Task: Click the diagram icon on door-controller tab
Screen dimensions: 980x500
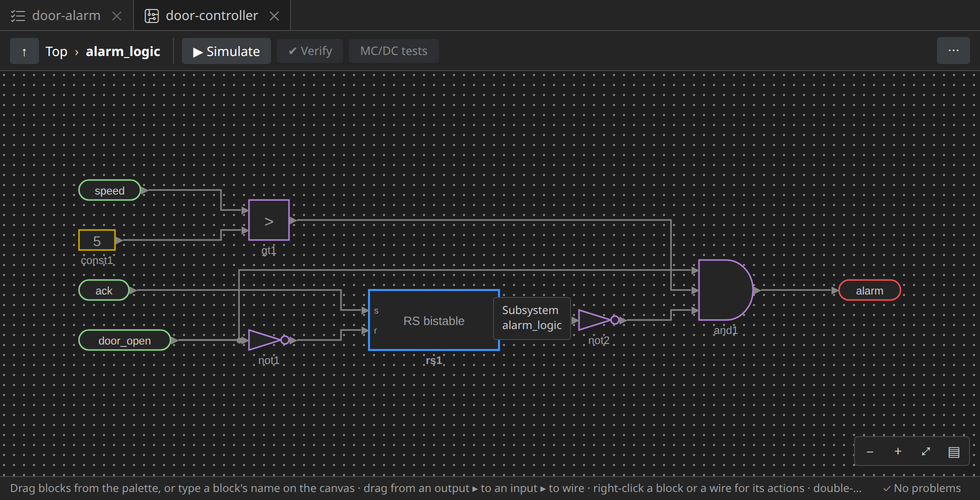Action: [x=151, y=16]
